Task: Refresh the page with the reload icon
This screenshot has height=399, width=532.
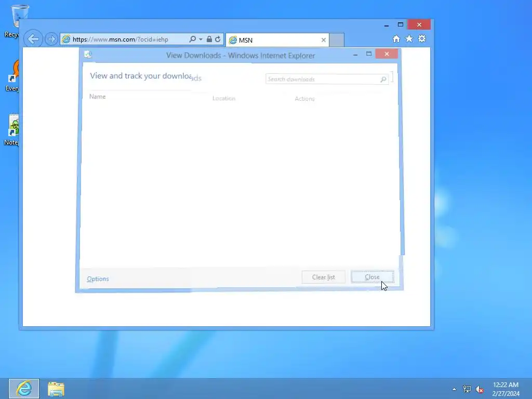Action: click(x=218, y=39)
